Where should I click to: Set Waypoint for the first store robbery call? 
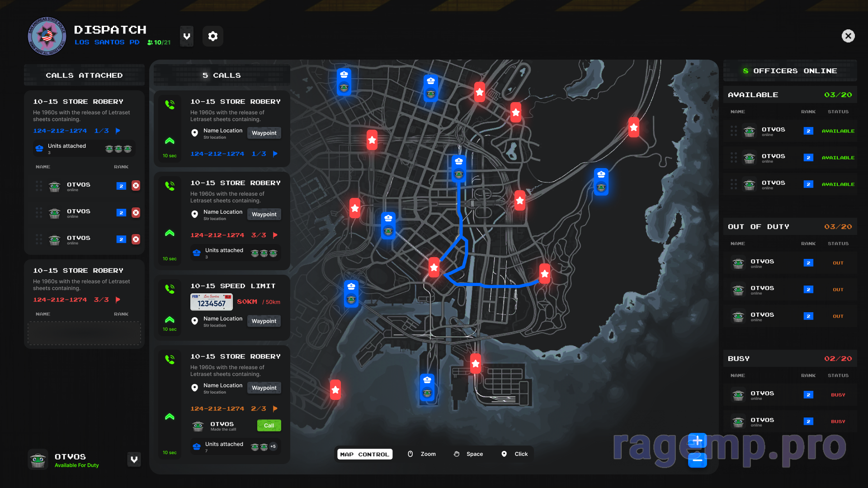coord(264,133)
